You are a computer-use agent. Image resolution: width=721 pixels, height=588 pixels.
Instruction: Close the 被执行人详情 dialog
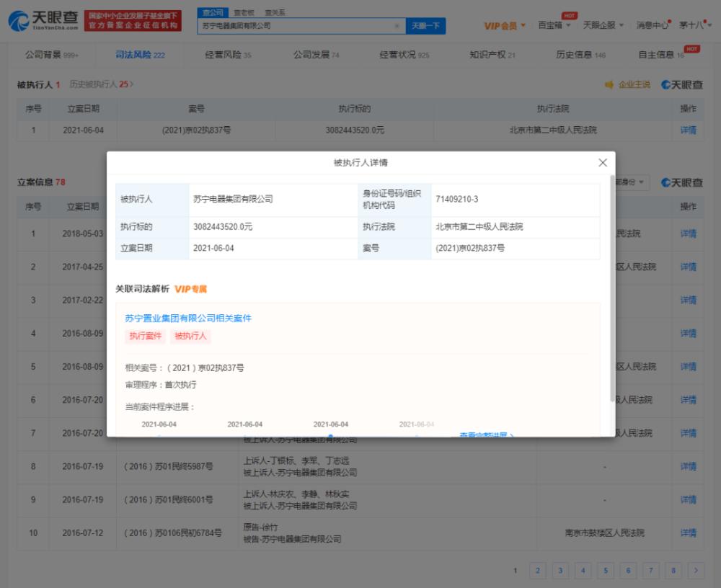pos(603,163)
